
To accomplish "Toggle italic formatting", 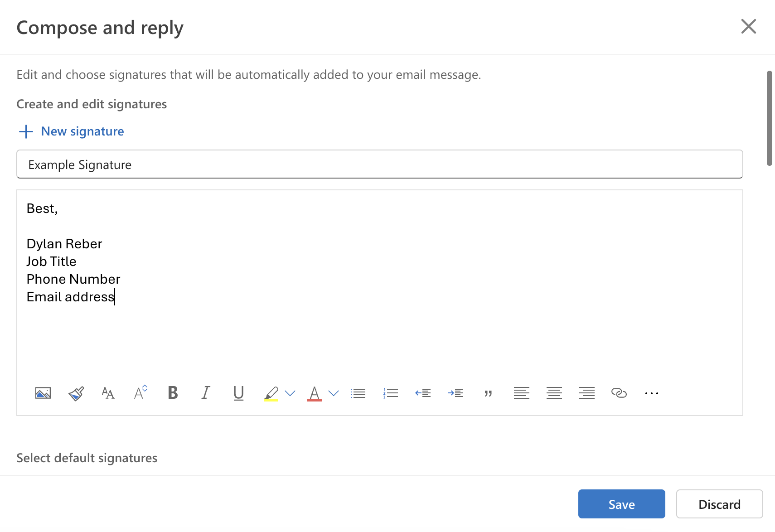I will (x=206, y=392).
